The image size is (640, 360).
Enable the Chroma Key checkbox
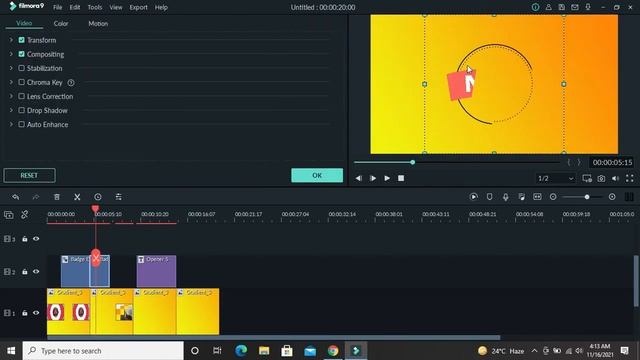coord(22,82)
